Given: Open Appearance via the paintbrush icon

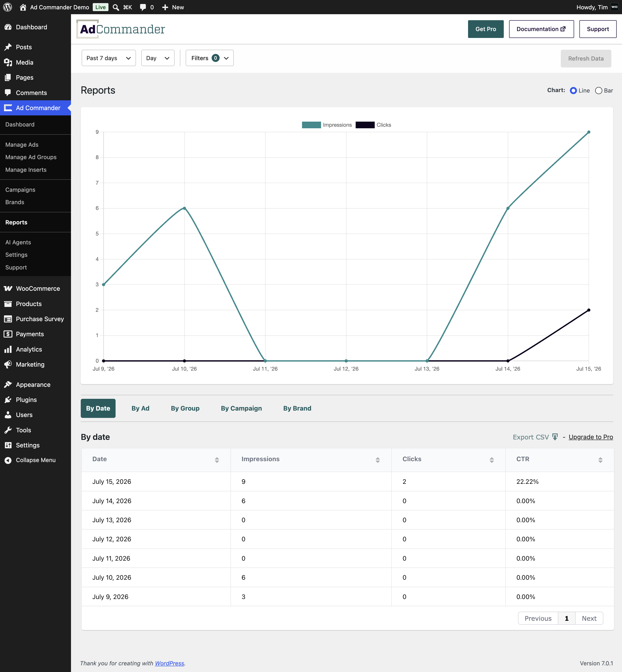Looking at the screenshot, I should point(8,384).
